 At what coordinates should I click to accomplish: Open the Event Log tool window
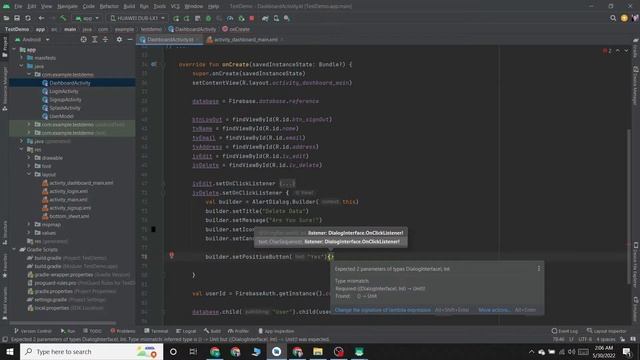point(564,331)
